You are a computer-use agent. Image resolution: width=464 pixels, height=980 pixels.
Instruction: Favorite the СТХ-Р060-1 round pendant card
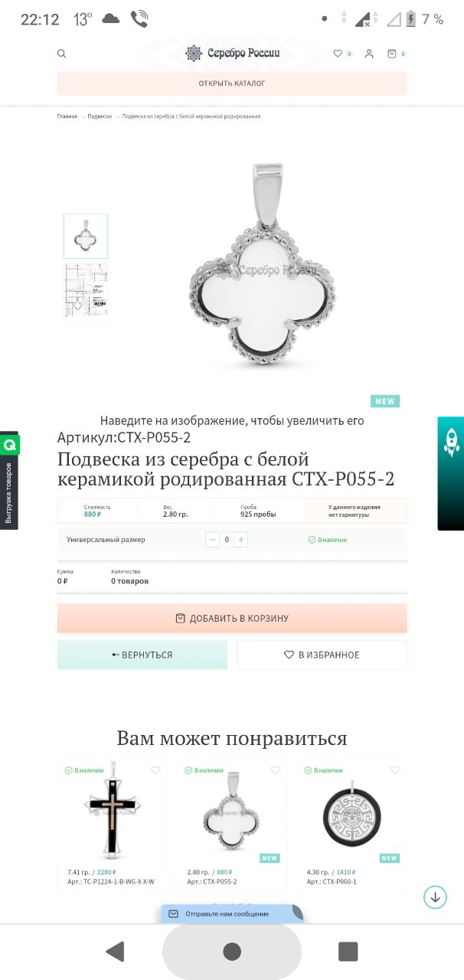(395, 770)
